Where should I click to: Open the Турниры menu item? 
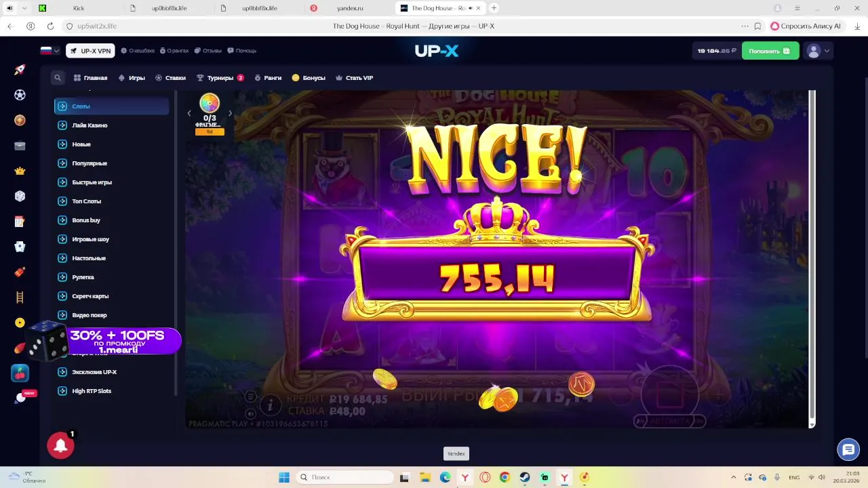pos(220,78)
